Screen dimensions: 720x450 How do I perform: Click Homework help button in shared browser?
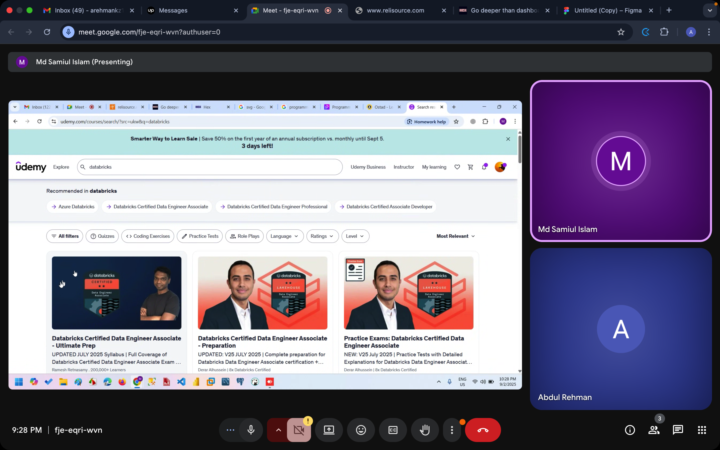pos(427,122)
